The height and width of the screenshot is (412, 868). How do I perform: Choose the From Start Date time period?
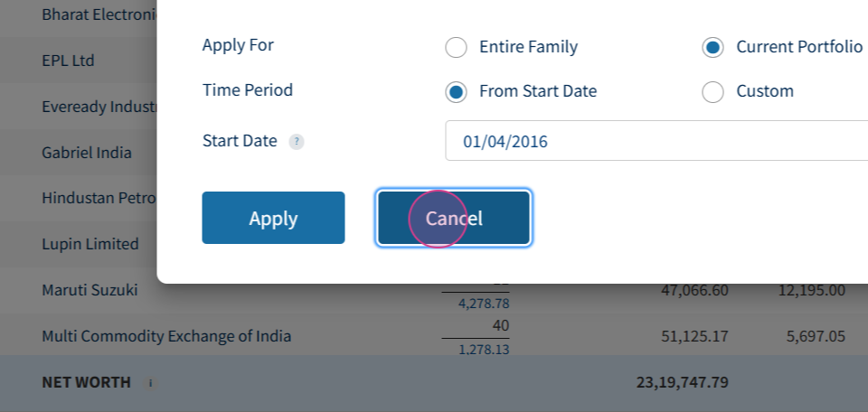click(457, 91)
